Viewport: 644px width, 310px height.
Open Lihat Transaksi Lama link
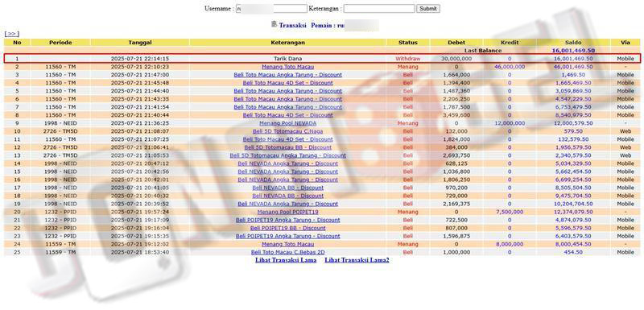tap(286, 260)
